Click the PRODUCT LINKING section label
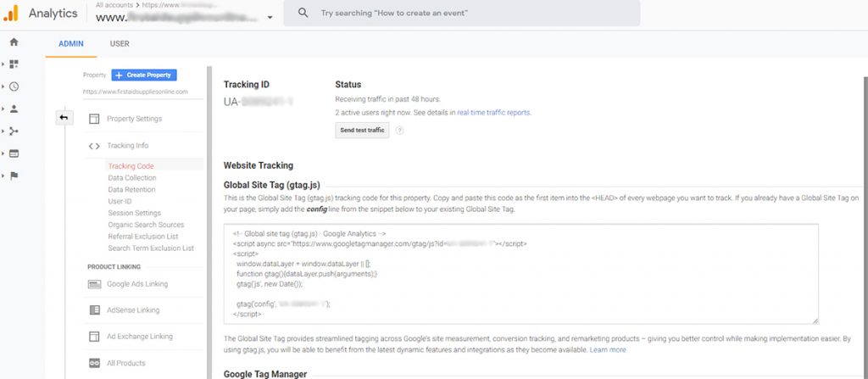This screenshot has width=868, height=379. pos(114,266)
